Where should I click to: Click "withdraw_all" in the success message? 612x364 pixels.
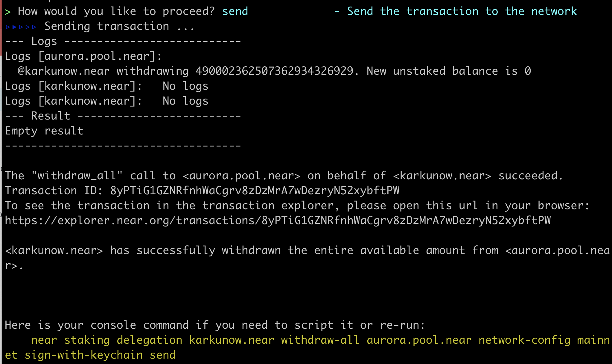pos(77,176)
